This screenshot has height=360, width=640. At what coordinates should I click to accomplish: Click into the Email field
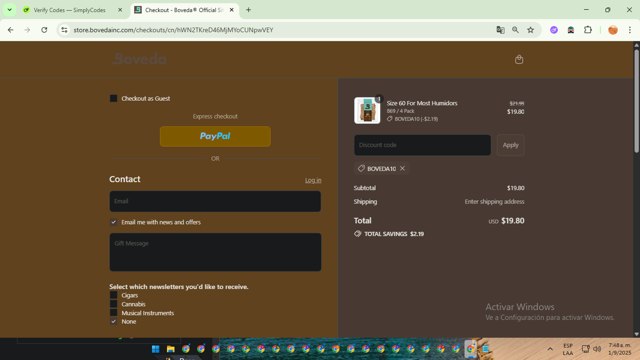215,201
